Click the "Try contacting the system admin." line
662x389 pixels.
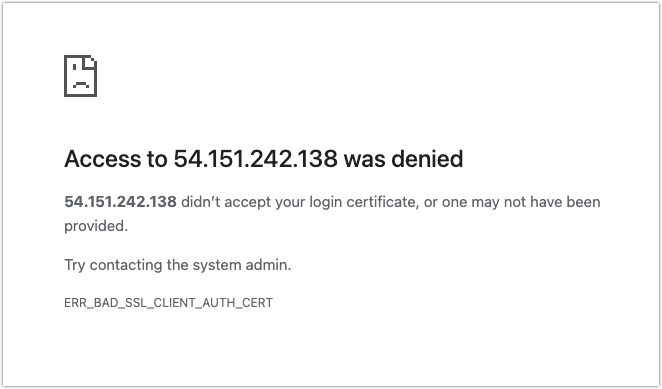(178, 265)
